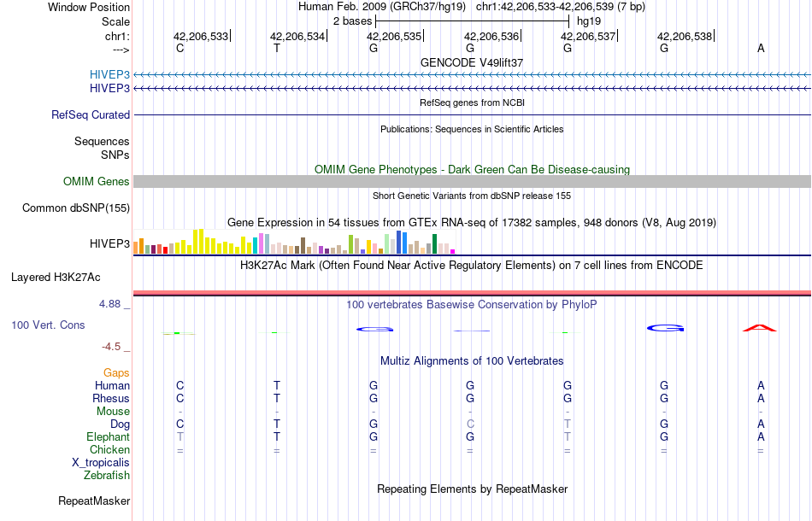The height and width of the screenshot is (521, 812).
Task: Click the position marker 42,206,536
Action: click(491, 36)
